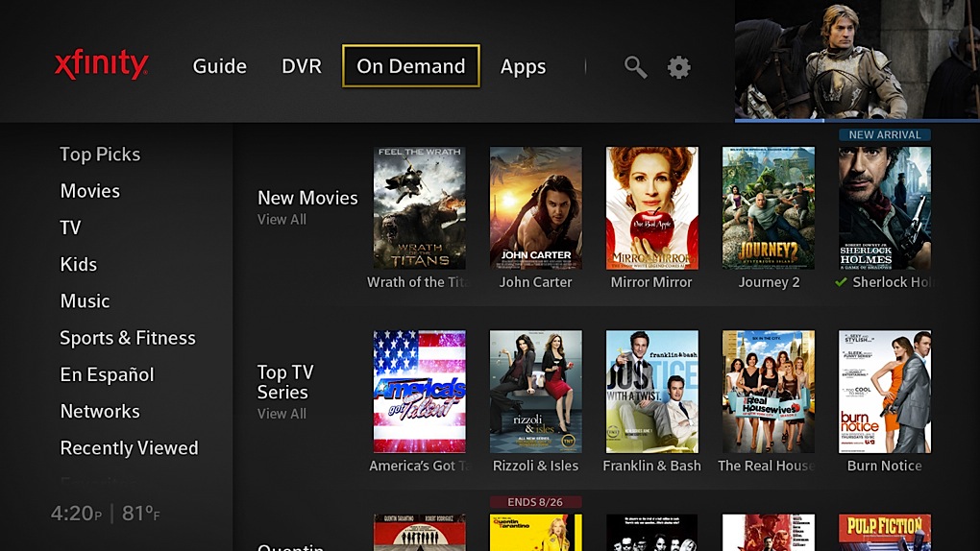This screenshot has width=980, height=551.
Task: Open The Real Housewives poster
Action: (x=768, y=392)
